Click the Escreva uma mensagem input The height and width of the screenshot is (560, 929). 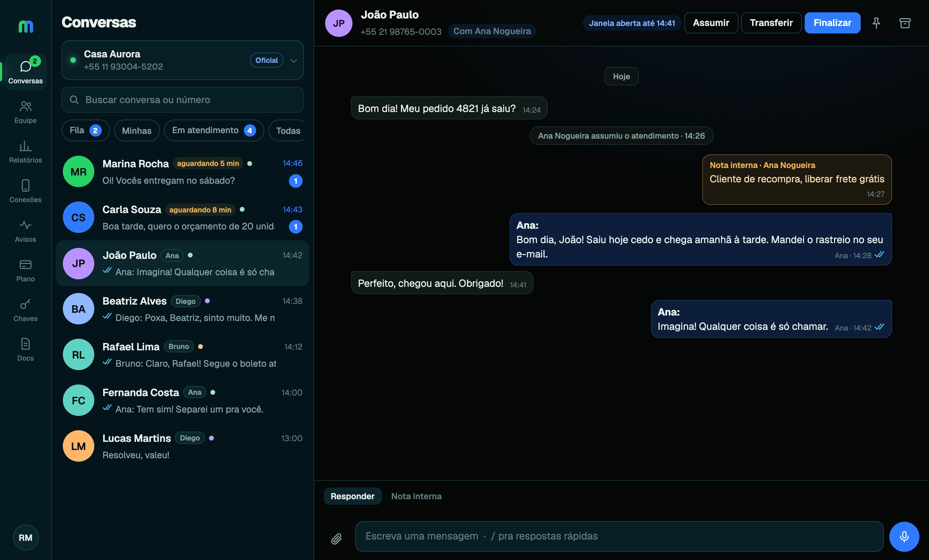[x=619, y=536]
